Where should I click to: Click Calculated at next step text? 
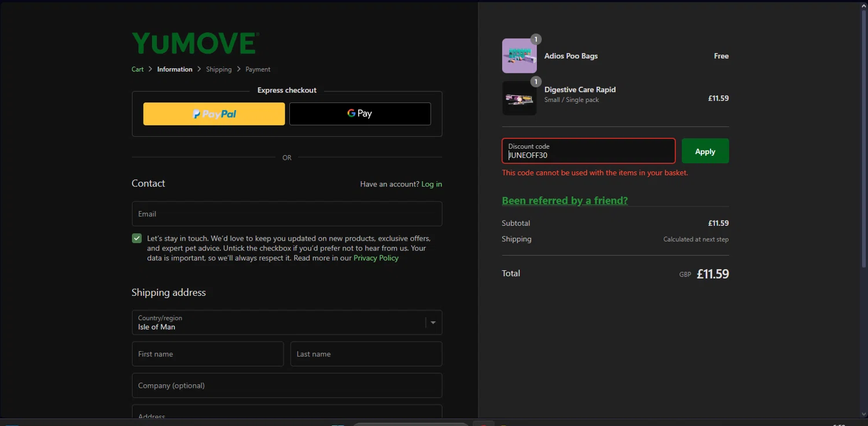click(696, 239)
